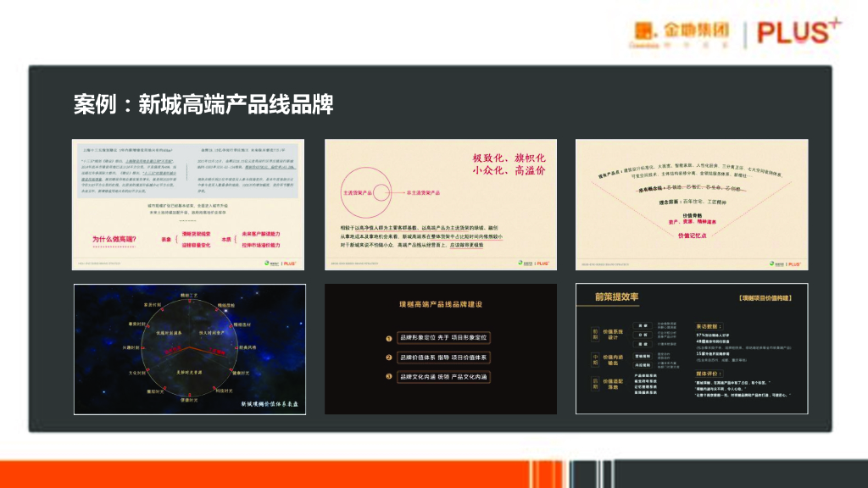
Task: Click the number 1 bullet circle
Action: pyautogui.click(x=388, y=339)
